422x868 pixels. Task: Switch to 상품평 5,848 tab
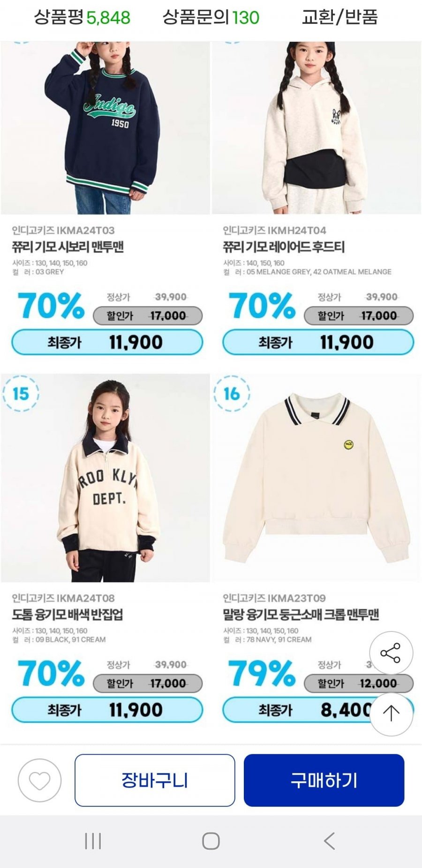coord(82,17)
